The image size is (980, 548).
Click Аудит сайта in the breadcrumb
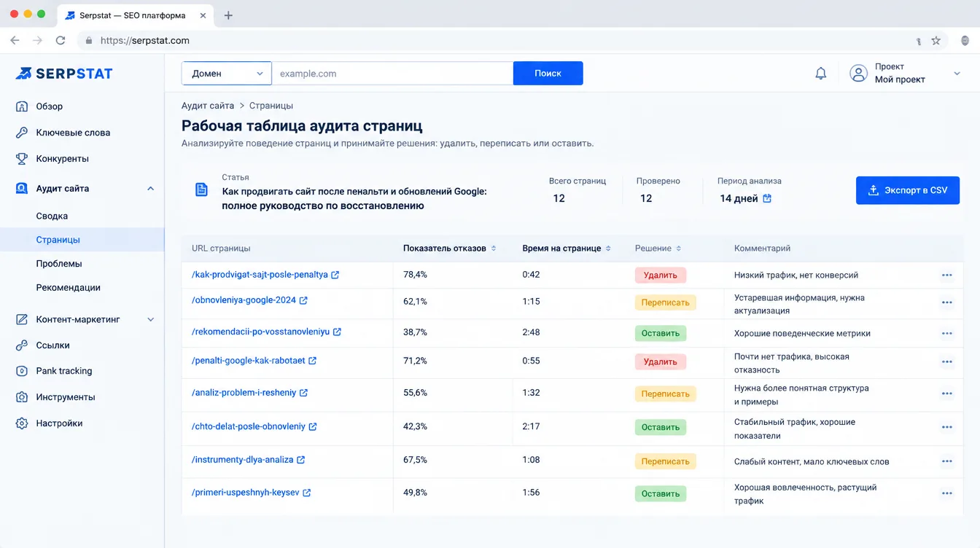coord(208,106)
